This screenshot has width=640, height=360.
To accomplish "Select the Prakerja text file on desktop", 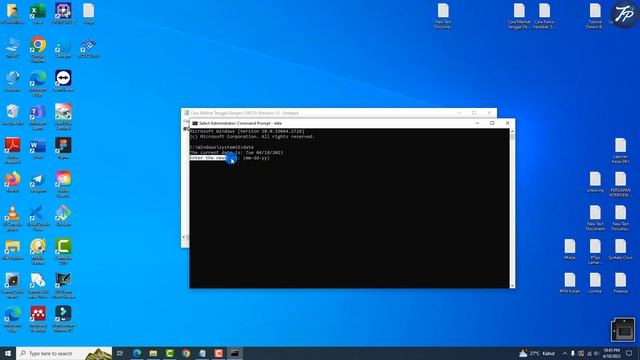I will tap(620, 283).
